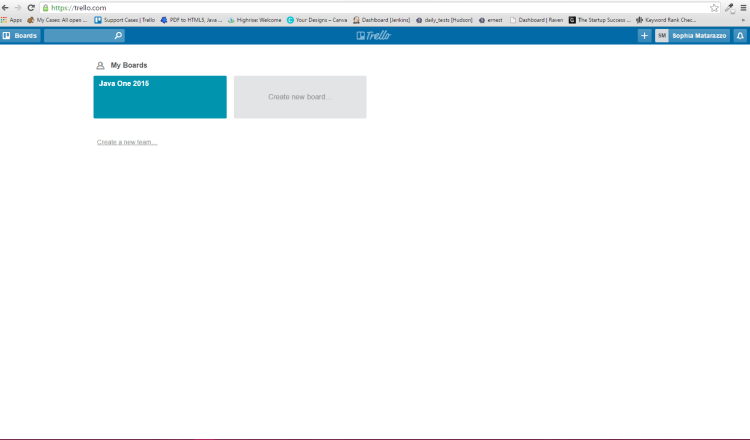Open the Apps bookmark shortcut
750x440 pixels.
tap(11, 20)
